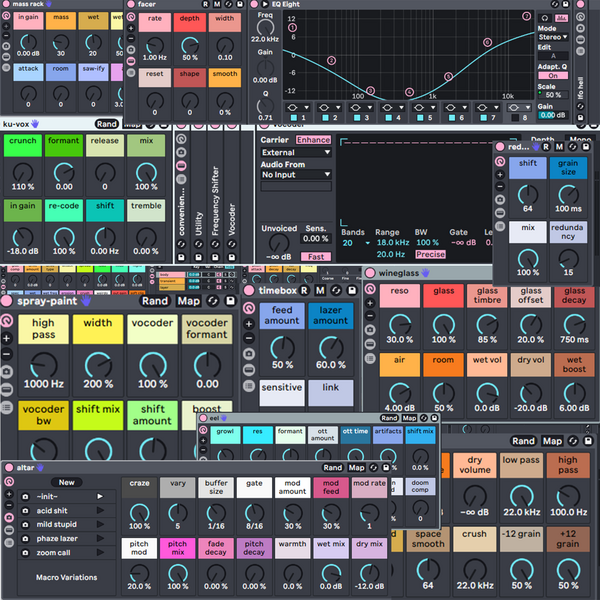Click the camera icon beside acid shit
The width and height of the screenshot is (600, 600).
24,510
